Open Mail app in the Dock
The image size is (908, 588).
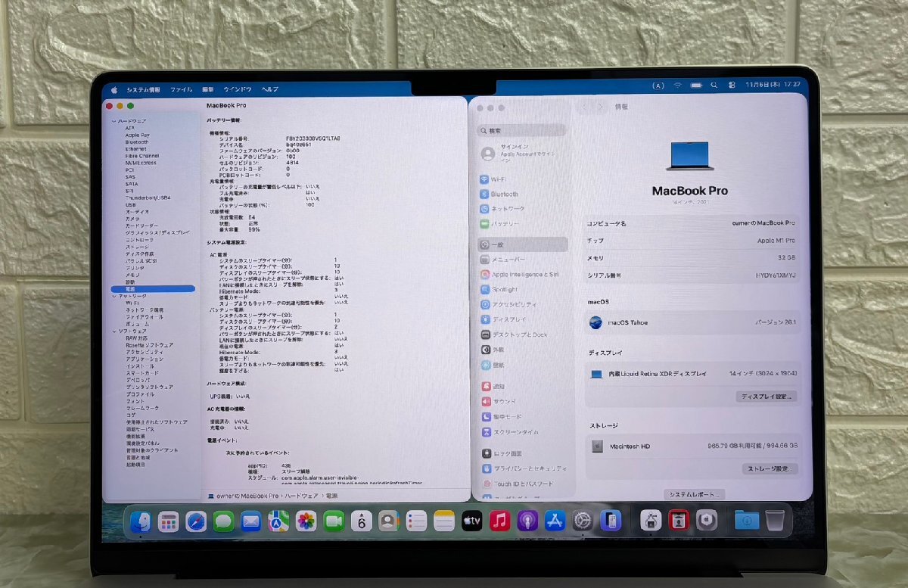[251, 521]
